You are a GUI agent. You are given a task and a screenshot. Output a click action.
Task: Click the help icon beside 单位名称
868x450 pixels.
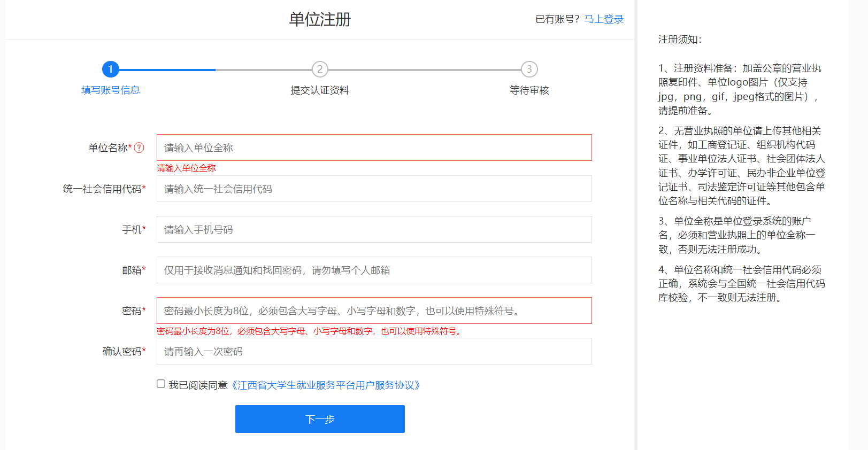tap(139, 148)
